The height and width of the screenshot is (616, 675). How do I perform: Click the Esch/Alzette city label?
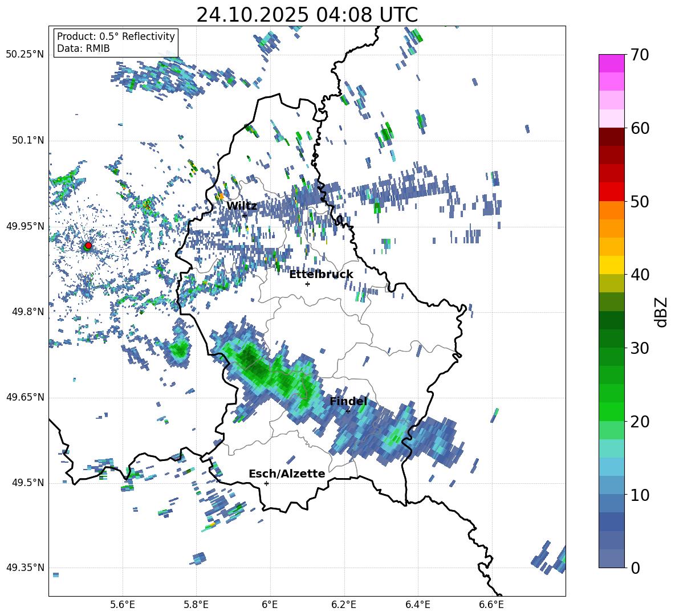[x=287, y=474]
